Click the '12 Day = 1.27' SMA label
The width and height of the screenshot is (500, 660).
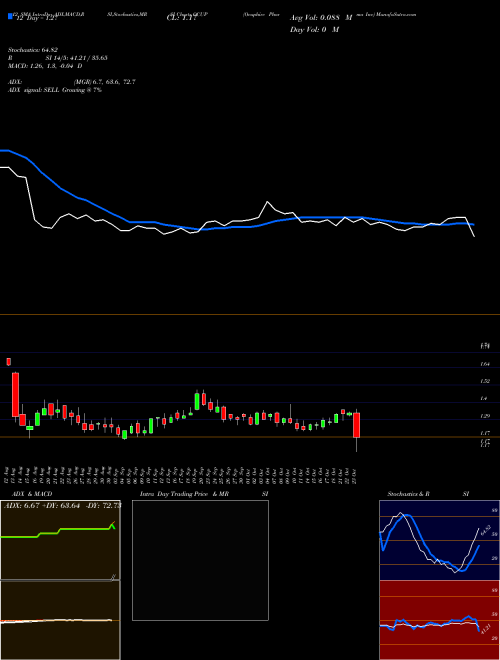point(35,18)
